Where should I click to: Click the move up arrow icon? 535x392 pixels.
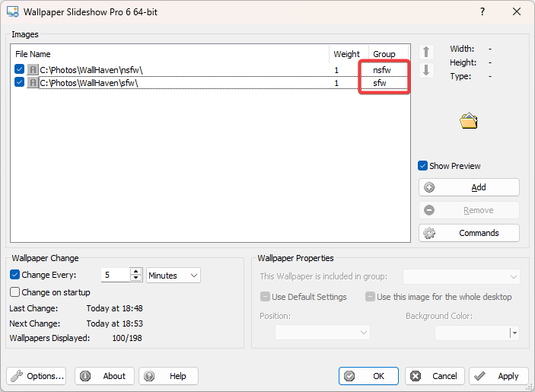(426, 53)
